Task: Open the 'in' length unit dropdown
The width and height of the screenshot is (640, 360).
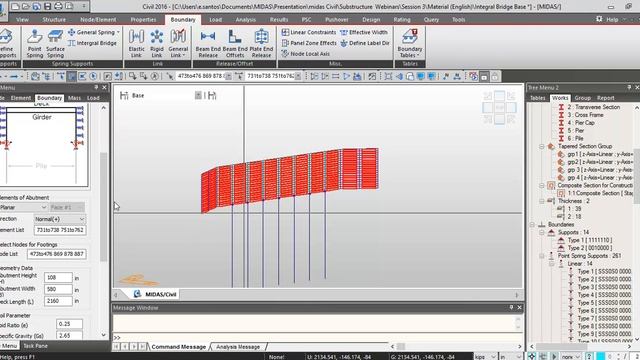Action: click(x=511, y=356)
